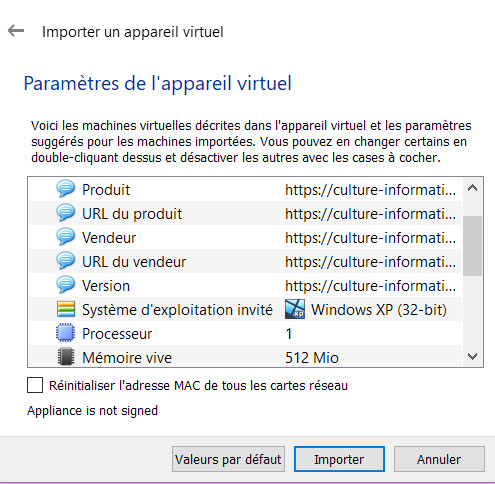The height and width of the screenshot is (484, 495).
Task: Click the URL du vendeur bubble icon
Action: point(65,261)
